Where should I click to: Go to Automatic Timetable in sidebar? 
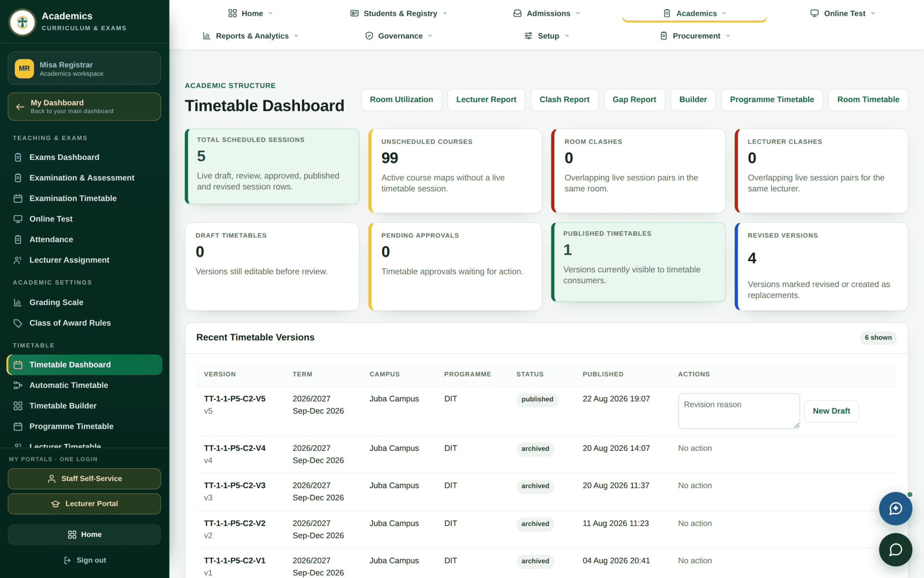85,385
